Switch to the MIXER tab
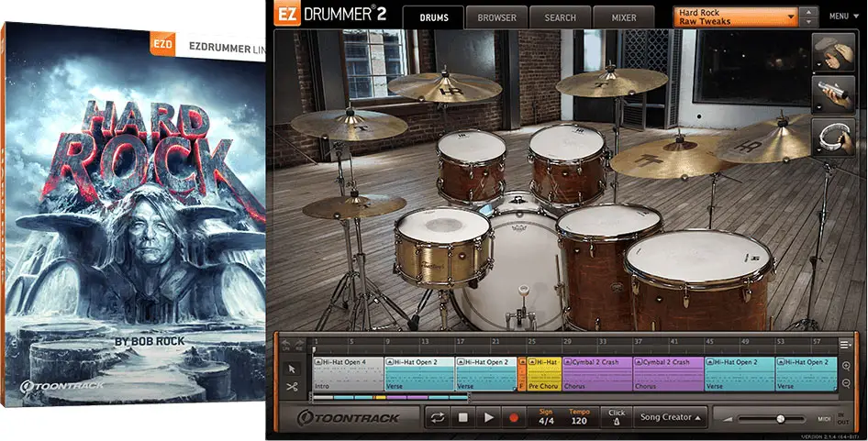This screenshot has width=868, height=441. 623,17
